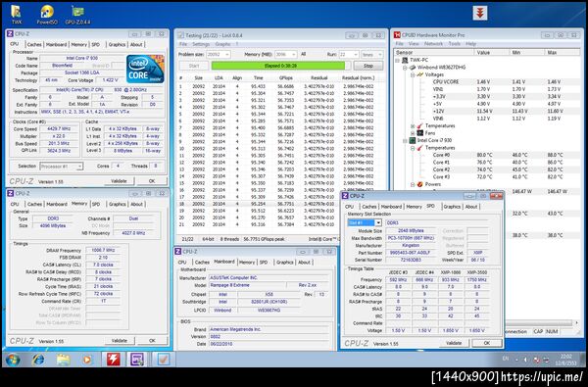Expand the Fans node
588x387 pixels.
(413, 133)
